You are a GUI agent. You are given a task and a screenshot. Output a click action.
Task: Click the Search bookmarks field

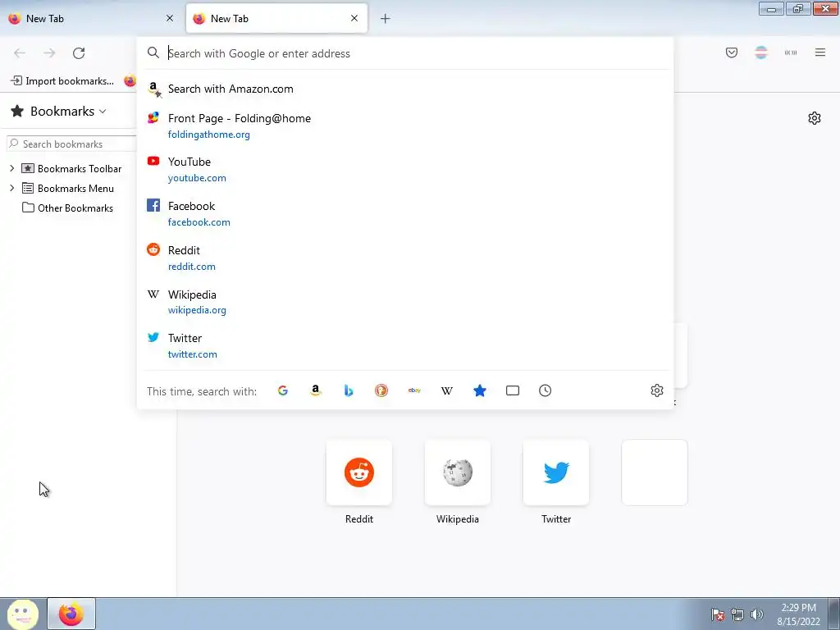pyautogui.click(x=71, y=144)
